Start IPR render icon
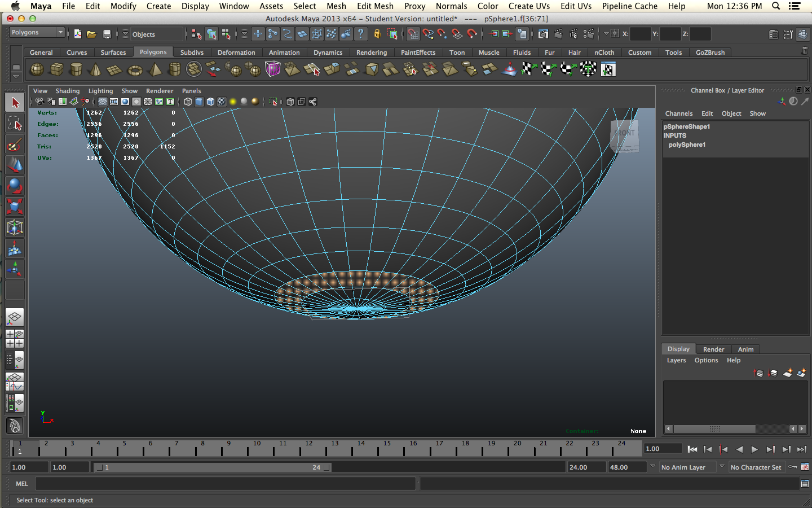 click(x=573, y=34)
